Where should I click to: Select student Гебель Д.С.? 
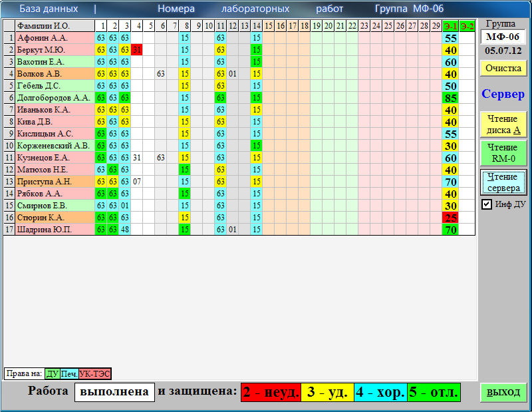tap(55, 86)
